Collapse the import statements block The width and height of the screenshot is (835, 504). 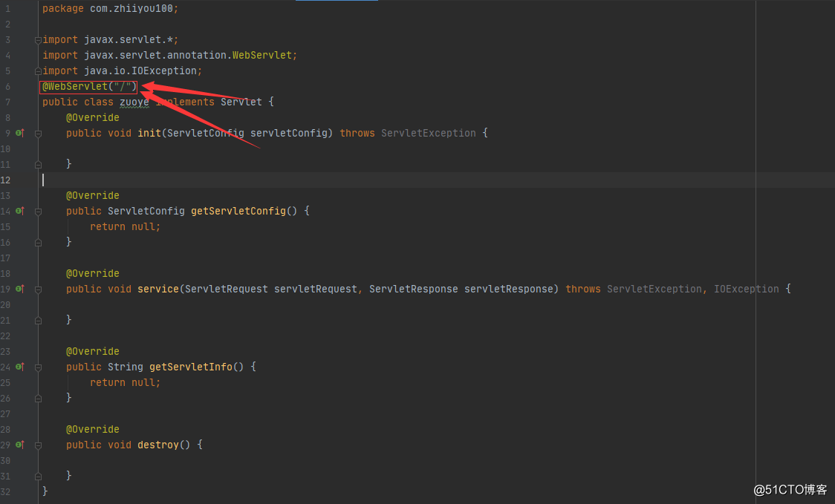click(38, 40)
